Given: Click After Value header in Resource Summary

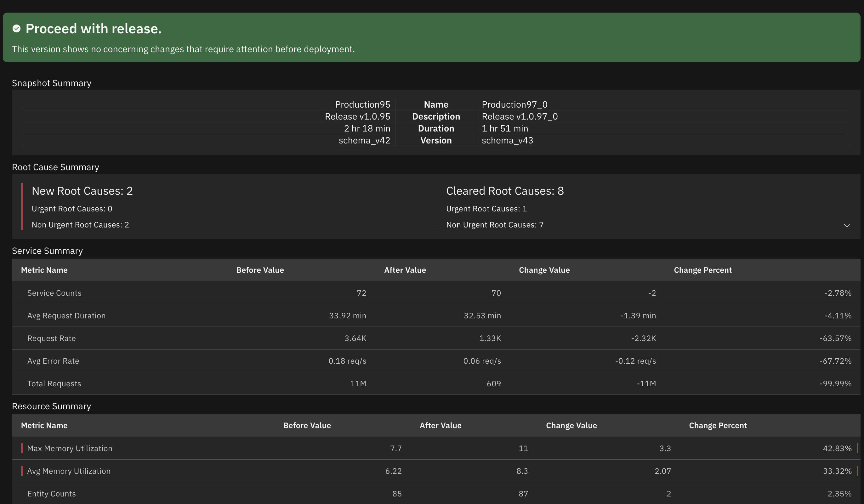Looking at the screenshot, I should [x=440, y=425].
